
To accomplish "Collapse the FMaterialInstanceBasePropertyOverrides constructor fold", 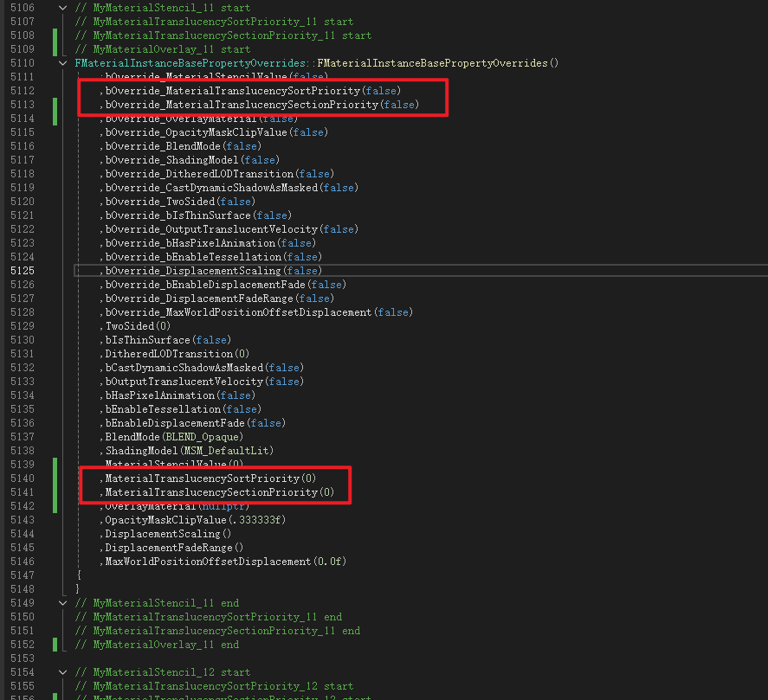I will point(61,63).
